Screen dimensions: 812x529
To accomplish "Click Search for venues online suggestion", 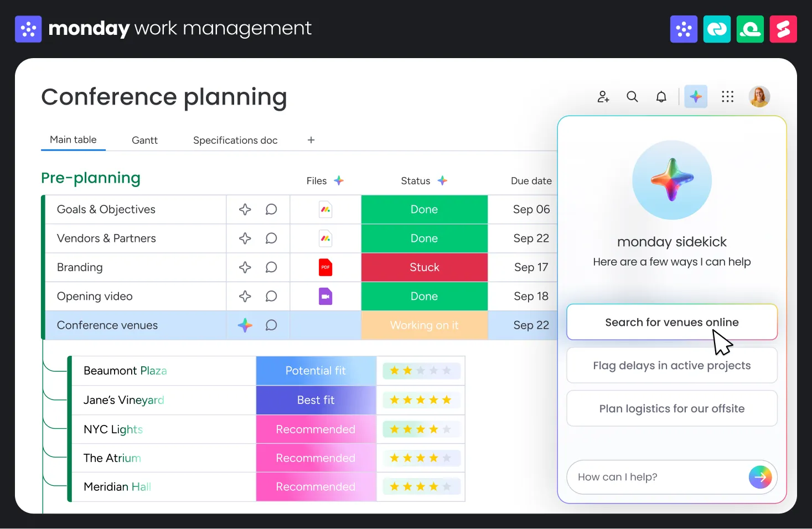I will (672, 322).
